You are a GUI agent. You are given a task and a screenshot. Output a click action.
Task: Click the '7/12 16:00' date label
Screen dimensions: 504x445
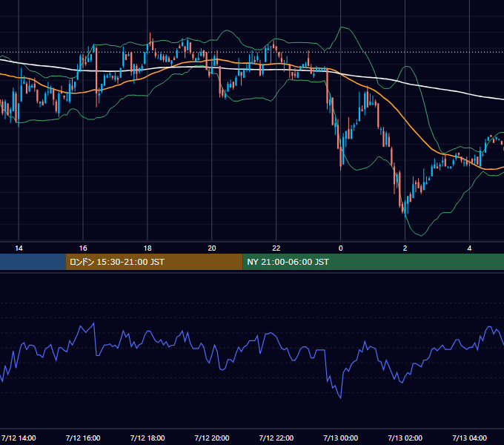[x=83, y=438]
